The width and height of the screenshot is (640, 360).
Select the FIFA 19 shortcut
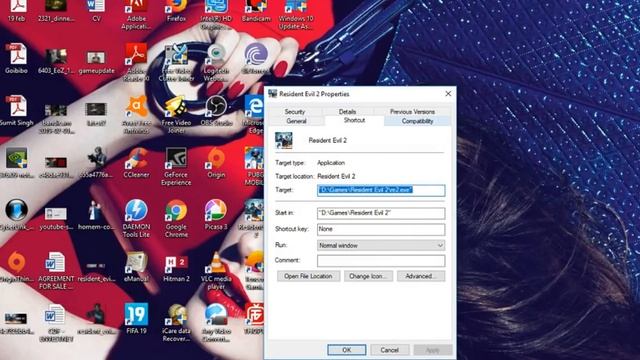(136, 319)
